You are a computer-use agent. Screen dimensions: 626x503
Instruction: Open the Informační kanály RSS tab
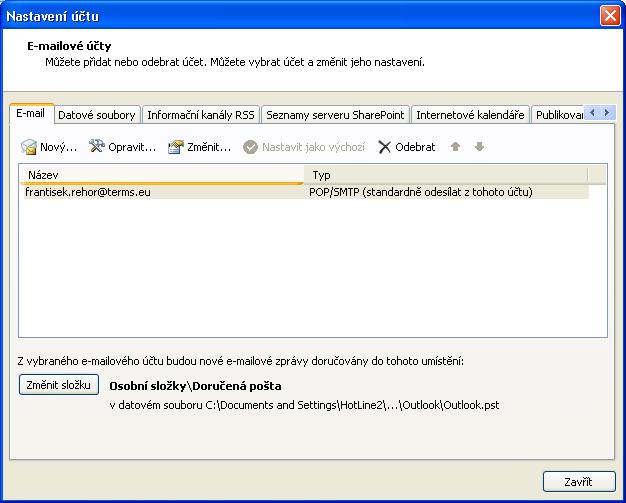pos(200,115)
